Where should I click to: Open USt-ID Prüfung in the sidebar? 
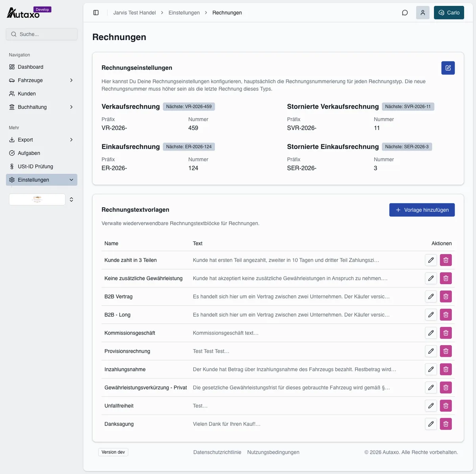tap(42, 166)
